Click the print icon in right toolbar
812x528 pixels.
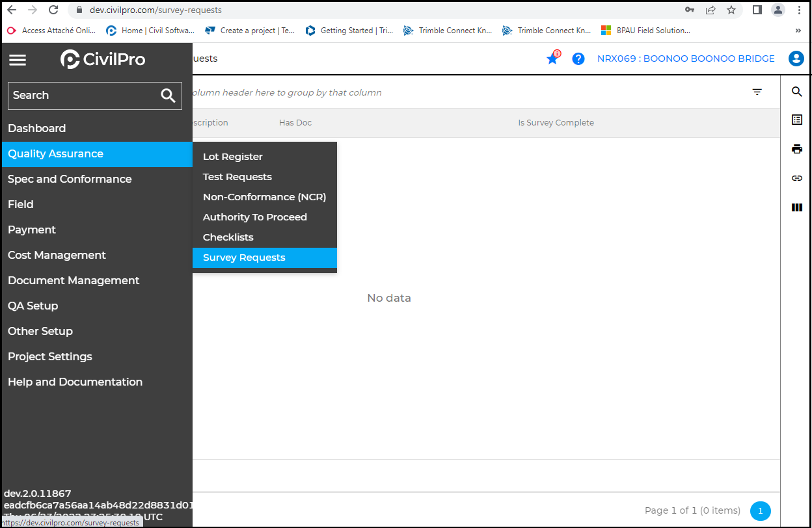pyautogui.click(x=796, y=149)
